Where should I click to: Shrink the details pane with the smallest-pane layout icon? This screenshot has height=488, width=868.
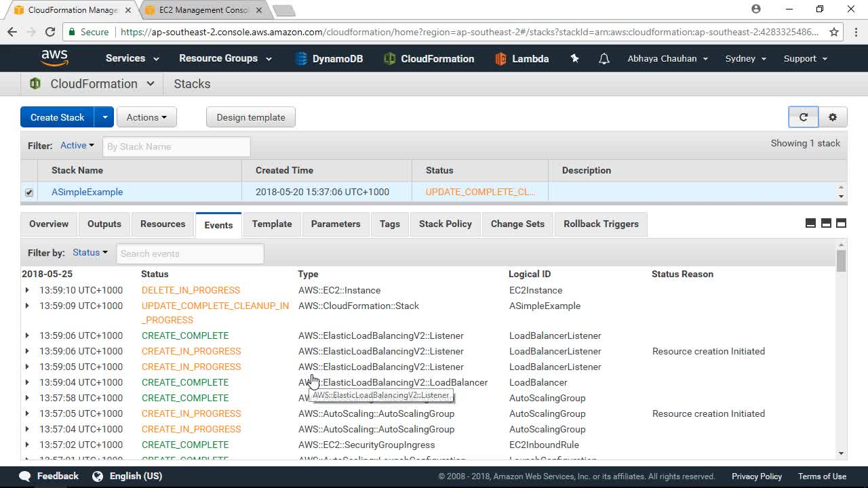[x=810, y=223]
